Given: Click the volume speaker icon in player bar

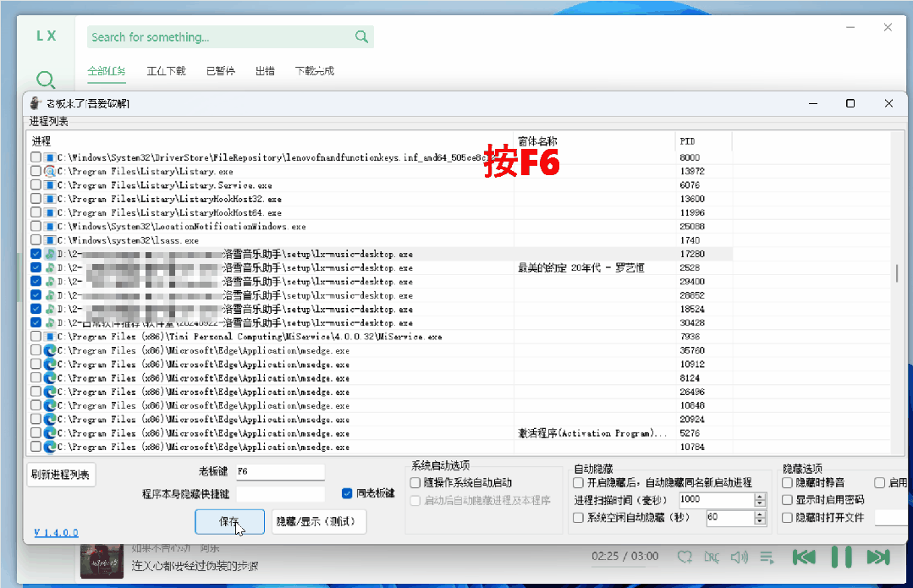Looking at the screenshot, I should (739, 558).
